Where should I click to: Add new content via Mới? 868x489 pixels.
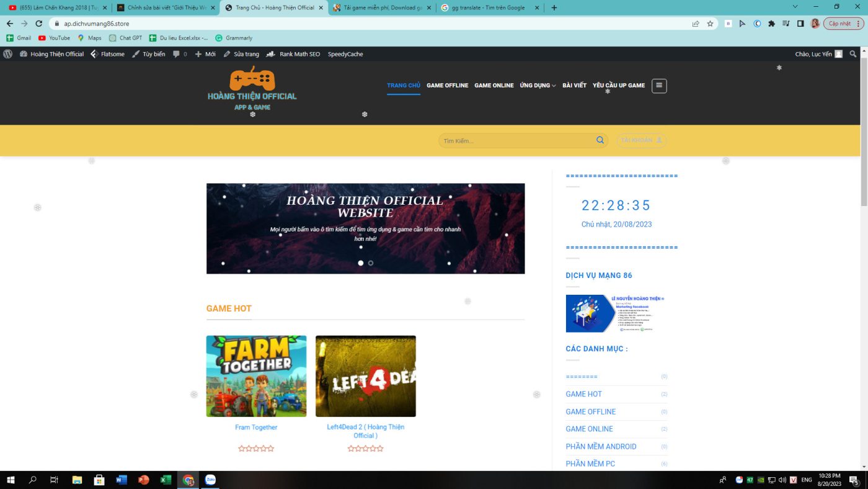click(205, 54)
